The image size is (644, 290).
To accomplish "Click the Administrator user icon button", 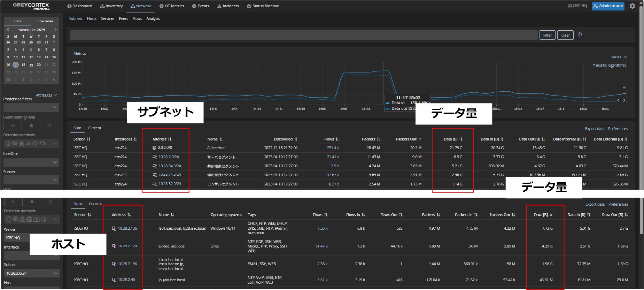I will point(608,6).
